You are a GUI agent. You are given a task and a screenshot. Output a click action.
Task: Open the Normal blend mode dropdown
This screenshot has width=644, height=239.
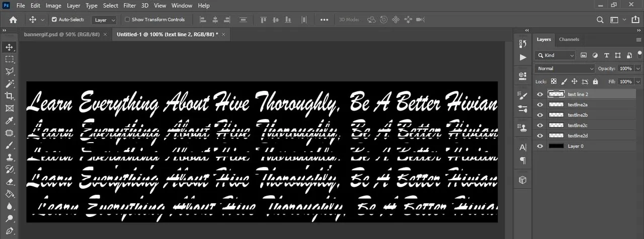[565, 68]
